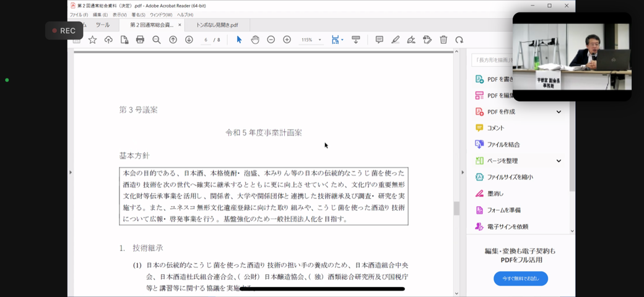Screen dimensions: 644x297
Task: Open the 表示(V) menu
Action: (x=120, y=15)
